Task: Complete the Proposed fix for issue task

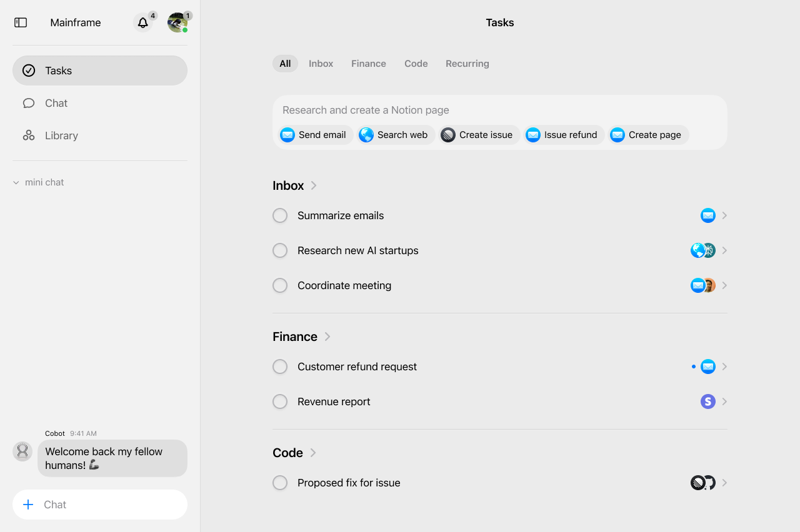Action: click(x=280, y=483)
